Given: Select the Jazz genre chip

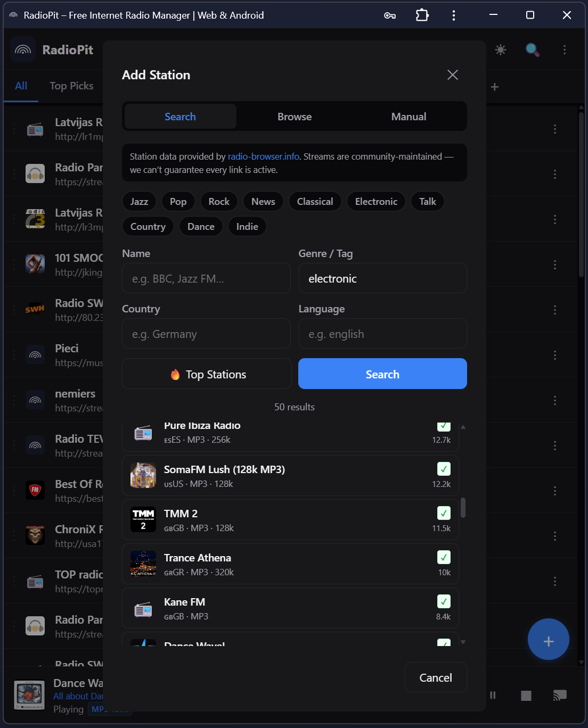Looking at the screenshot, I should tap(139, 202).
